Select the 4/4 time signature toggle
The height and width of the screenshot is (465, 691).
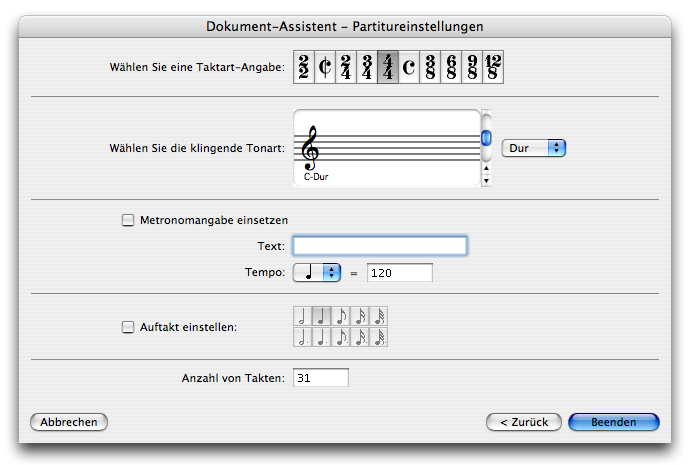coord(387,68)
